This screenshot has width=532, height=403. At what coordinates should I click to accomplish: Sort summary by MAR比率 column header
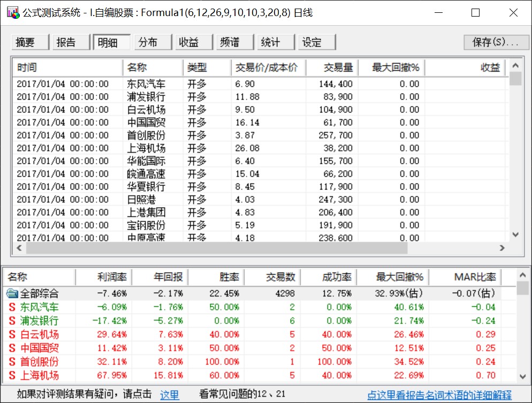coord(465,277)
